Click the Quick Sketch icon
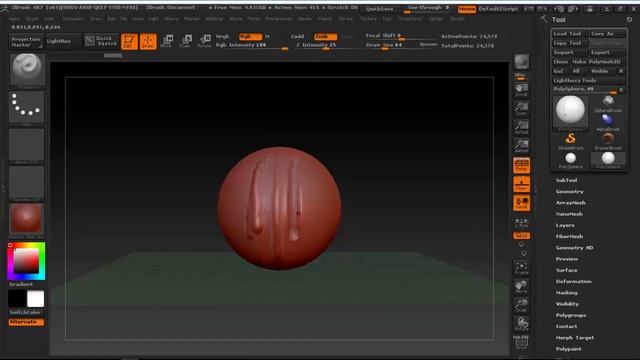This screenshot has width=640, height=360. click(101, 41)
